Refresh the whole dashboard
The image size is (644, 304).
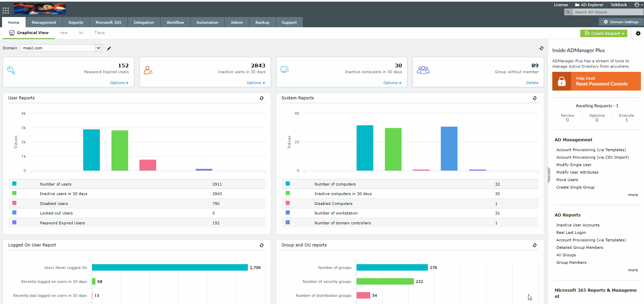[x=541, y=48]
